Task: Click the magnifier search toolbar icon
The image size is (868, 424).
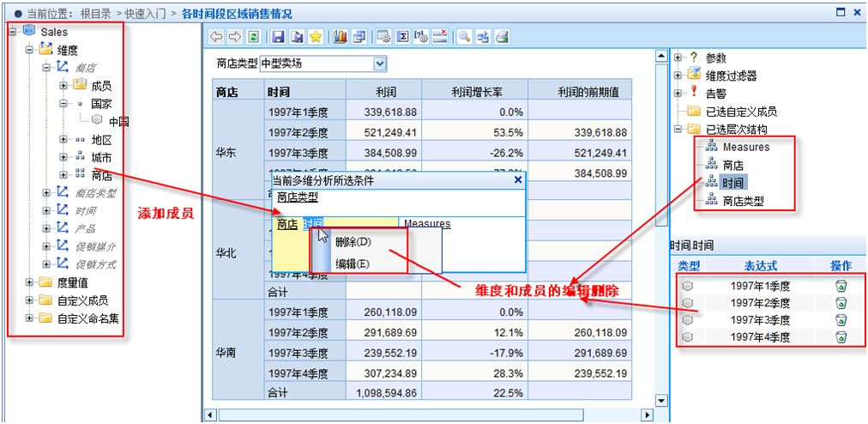Action: point(464,37)
